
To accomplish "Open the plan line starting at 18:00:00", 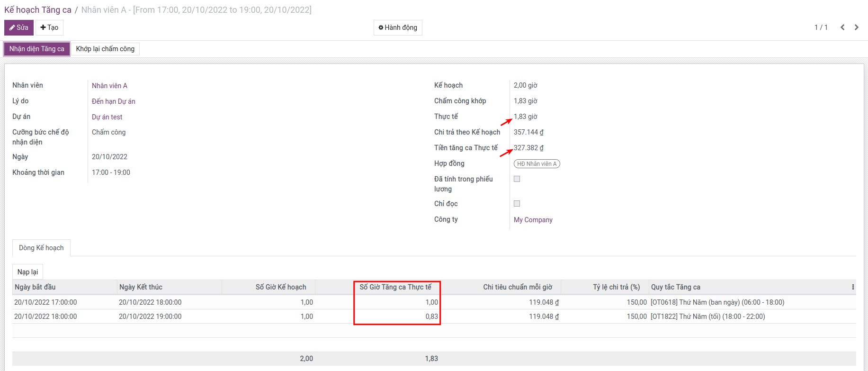I will pos(45,317).
